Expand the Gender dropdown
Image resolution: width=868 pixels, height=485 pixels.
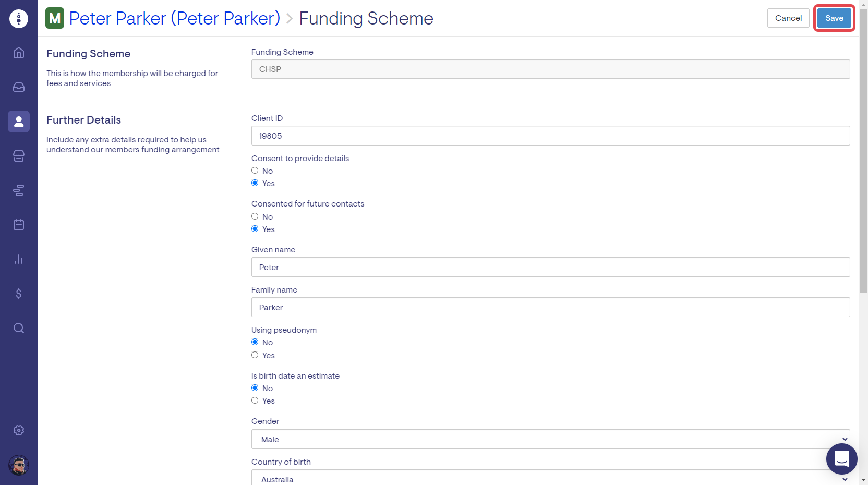pyautogui.click(x=550, y=439)
